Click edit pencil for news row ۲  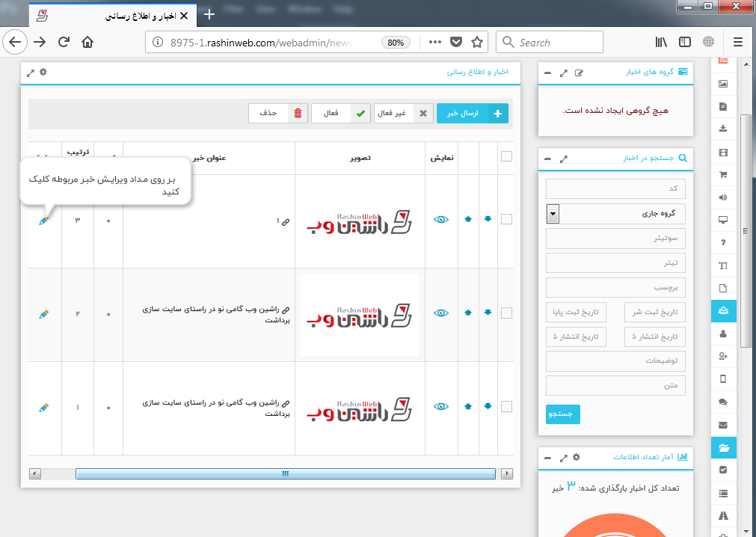pos(44,314)
